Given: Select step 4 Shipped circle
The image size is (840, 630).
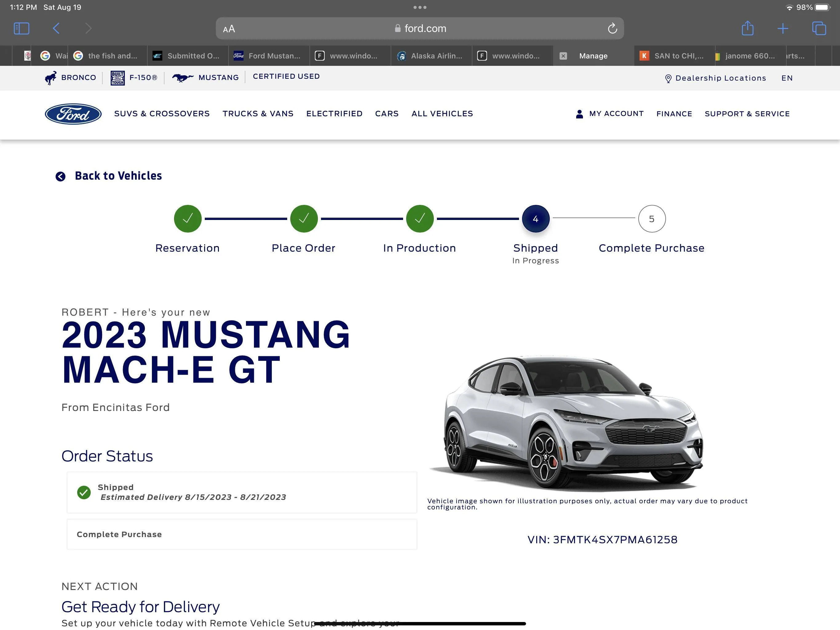Looking at the screenshot, I should coord(535,219).
